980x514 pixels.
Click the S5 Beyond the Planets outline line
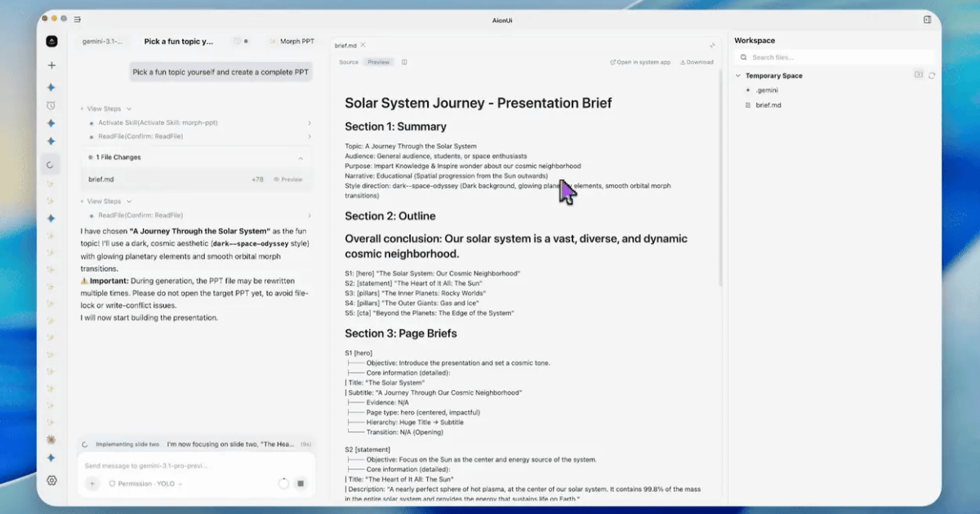tap(429, 312)
